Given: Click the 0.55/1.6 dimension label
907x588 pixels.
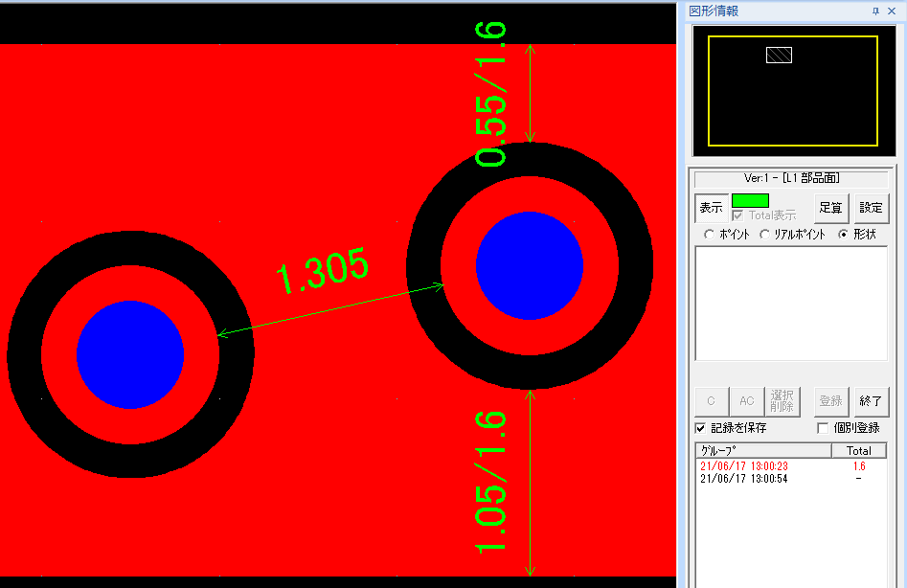Looking at the screenshot, I should coord(490,94).
